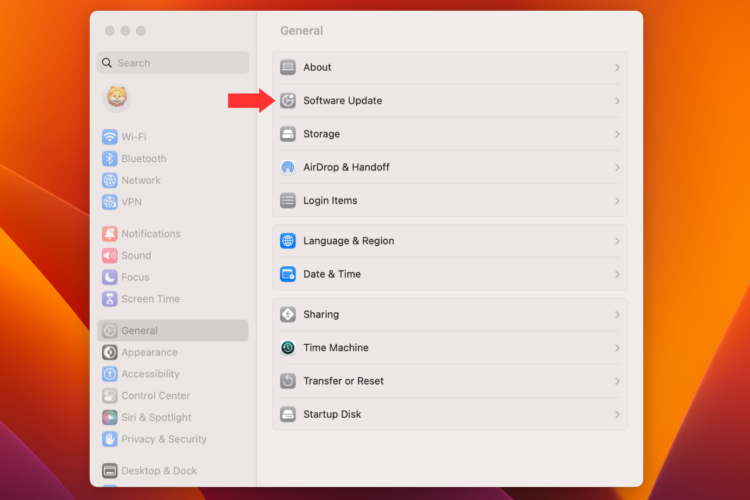Click the Time Machine clock icon

click(288, 347)
